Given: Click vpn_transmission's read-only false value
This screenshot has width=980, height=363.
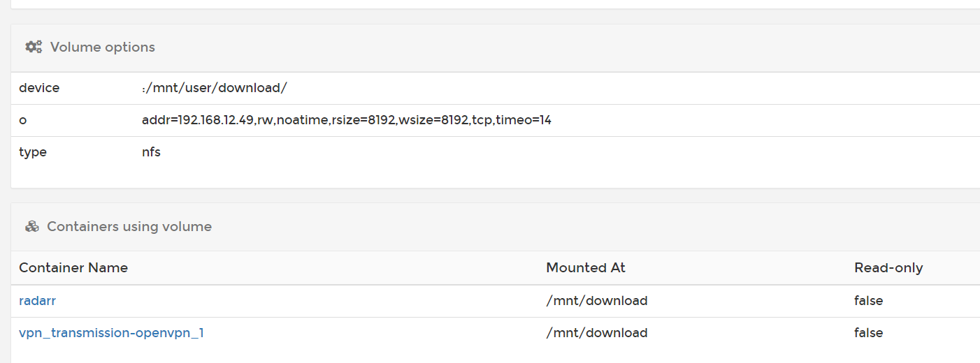Looking at the screenshot, I should [x=869, y=333].
